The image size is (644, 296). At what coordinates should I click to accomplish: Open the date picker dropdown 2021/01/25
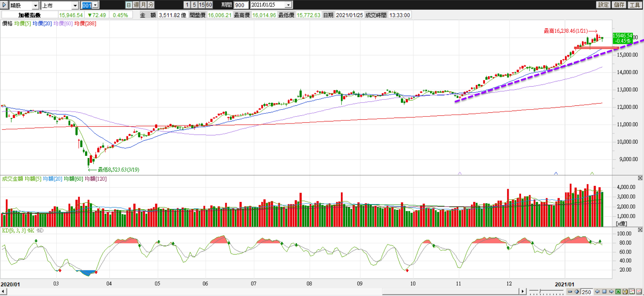coord(289,5)
